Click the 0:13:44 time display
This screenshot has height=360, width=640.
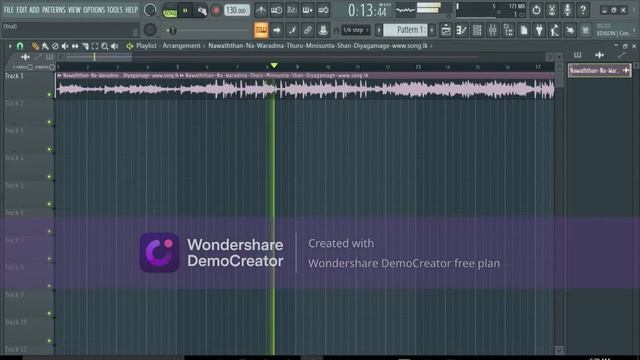(x=367, y=10)
